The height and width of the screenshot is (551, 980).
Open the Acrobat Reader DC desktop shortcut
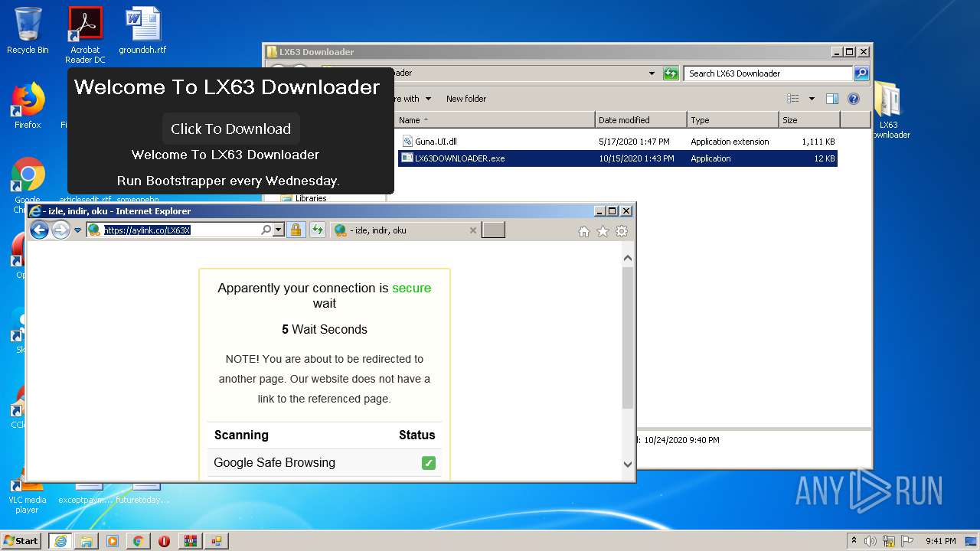pyautogui.click(x=85, y=35)
